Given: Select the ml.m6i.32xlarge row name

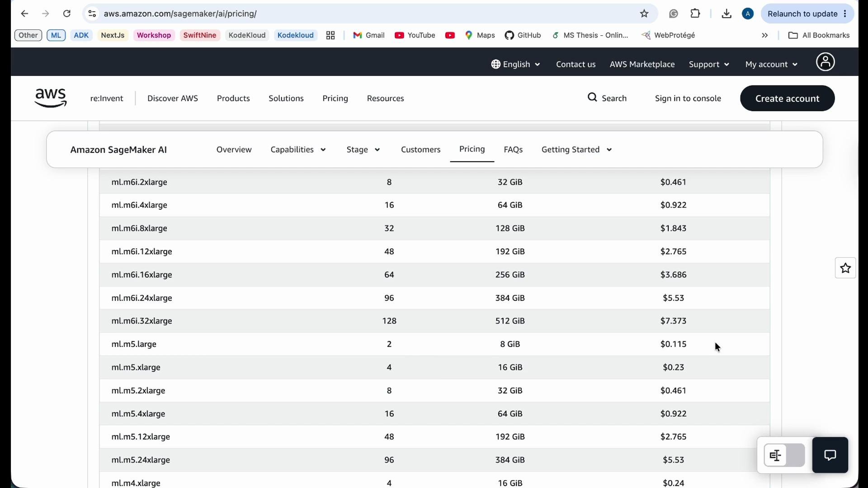Looking at the screenshot, I should [142, 321].
